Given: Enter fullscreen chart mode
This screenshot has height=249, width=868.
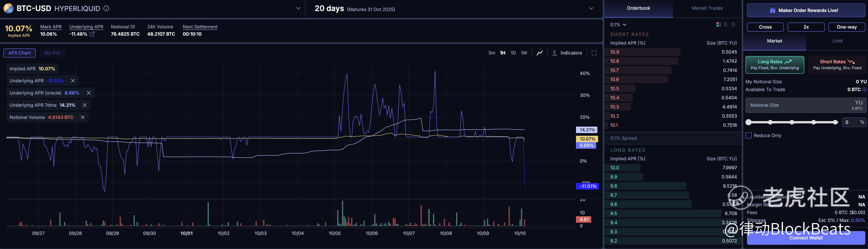Looking at the screenshot, I should (x=594, y=53).
